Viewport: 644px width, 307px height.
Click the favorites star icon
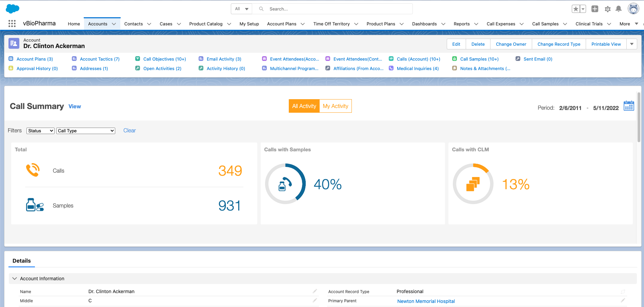(576, 9)
